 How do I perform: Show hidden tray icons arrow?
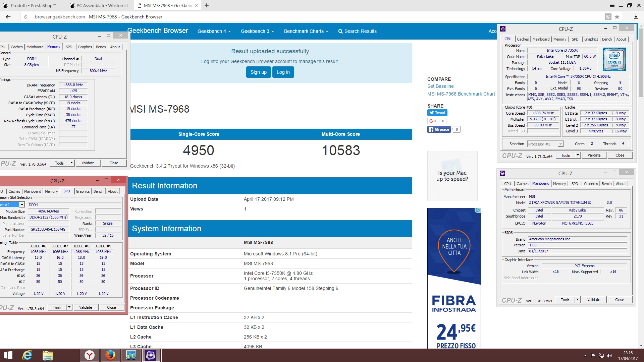point(585,356)
